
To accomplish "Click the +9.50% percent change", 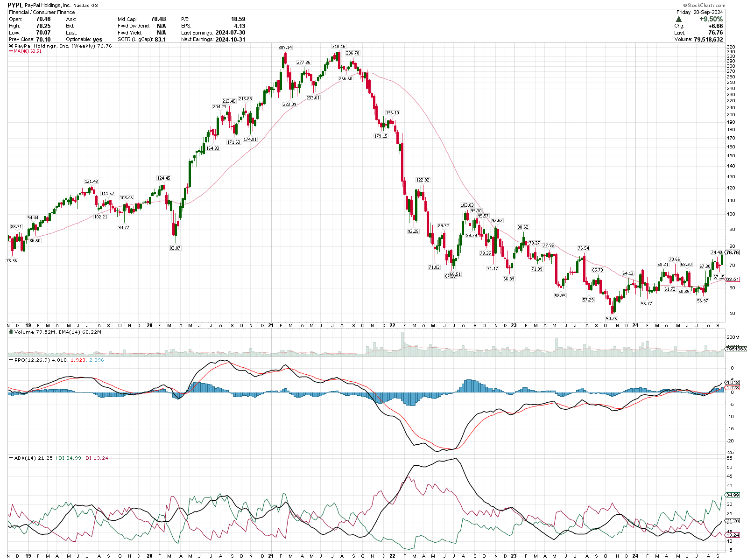I will [x=711, y=19].
